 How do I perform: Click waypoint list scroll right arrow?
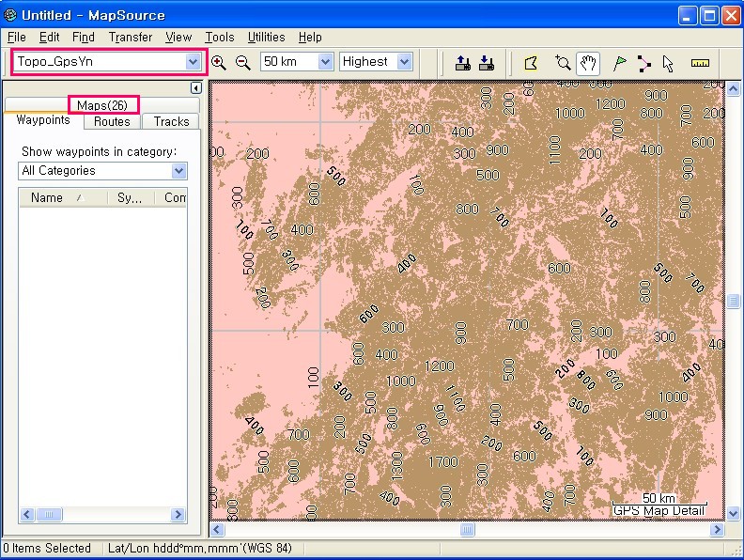(178, 515)
